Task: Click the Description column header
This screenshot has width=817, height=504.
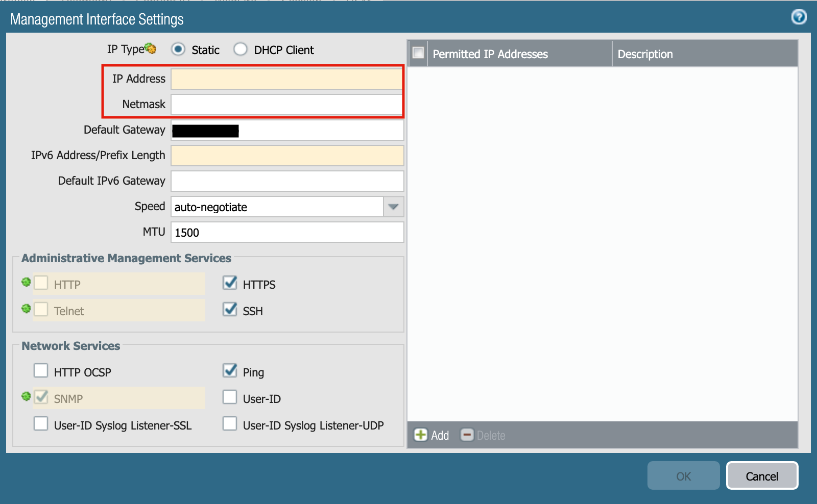Action: [x=705, y=54]
